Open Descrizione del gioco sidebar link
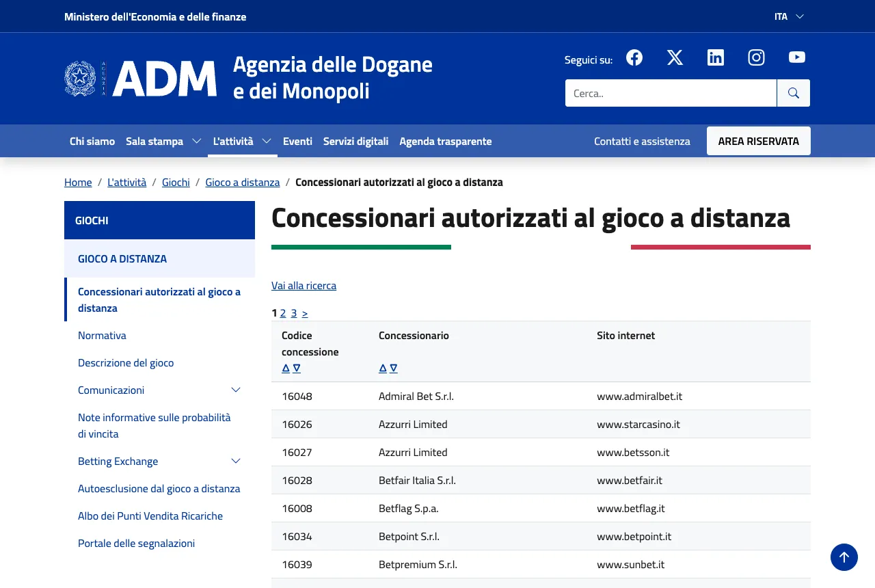The width and height of the screenshot is (875, 588). click(x=126, y=362)
